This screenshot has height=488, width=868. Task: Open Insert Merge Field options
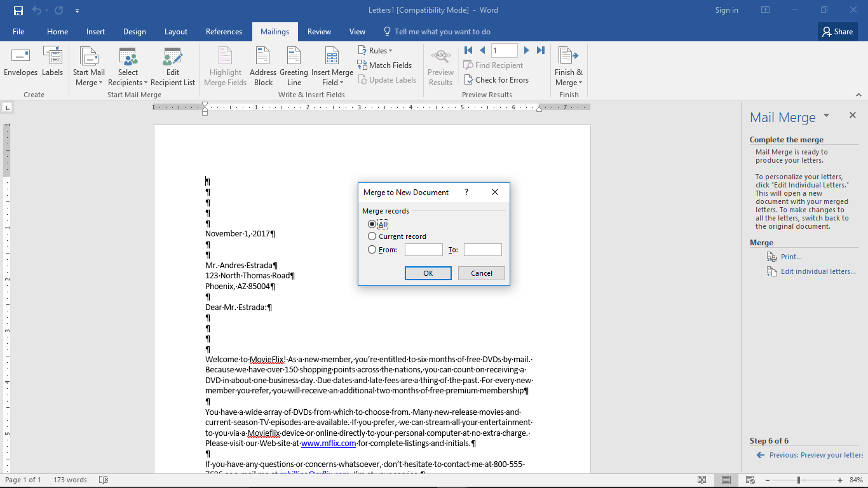(332, 66)
